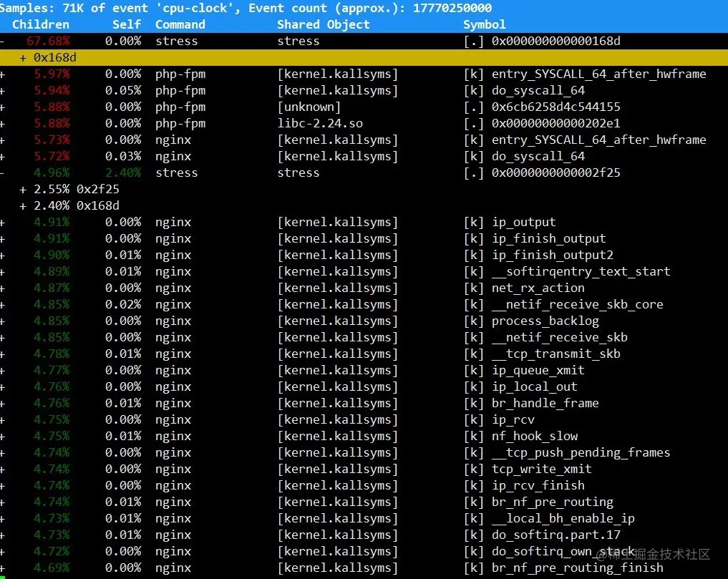Select symbol 0x0000000000002f25
Screen dimensions: 728x579
click(555, 172)
